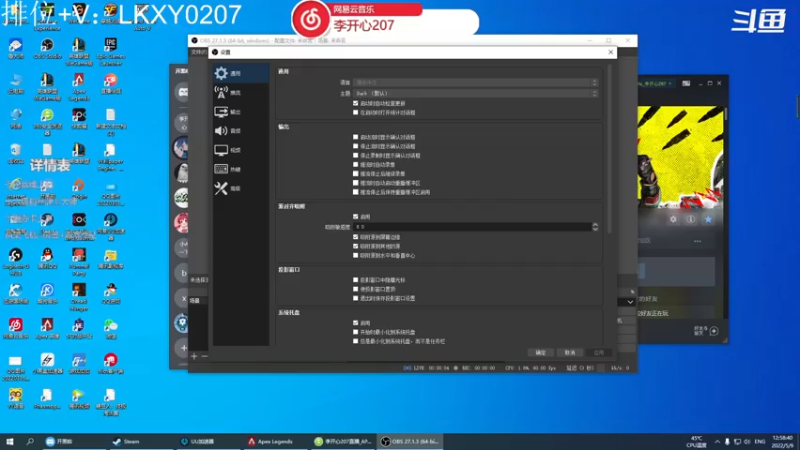Click the OK (确定) button

pos(541,353)
